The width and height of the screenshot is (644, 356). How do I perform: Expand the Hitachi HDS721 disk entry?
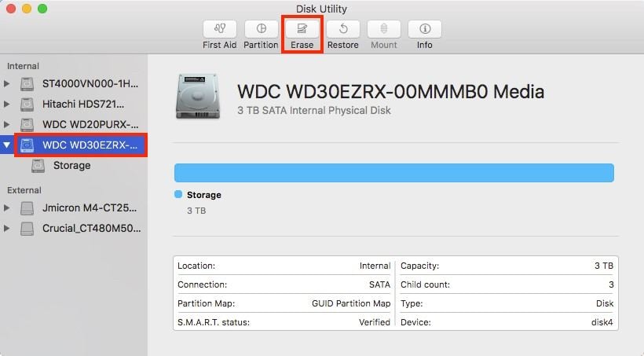pos(7,104)
